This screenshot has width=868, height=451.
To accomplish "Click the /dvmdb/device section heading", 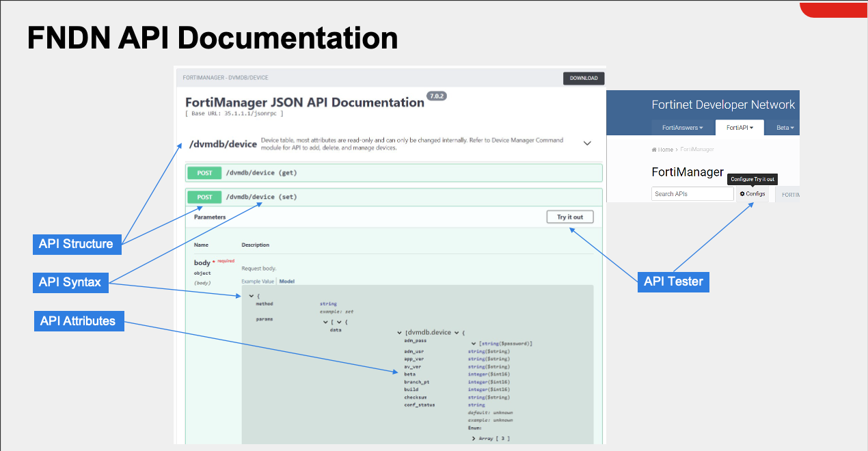I will pyautogui.click(x=223, y=144).
